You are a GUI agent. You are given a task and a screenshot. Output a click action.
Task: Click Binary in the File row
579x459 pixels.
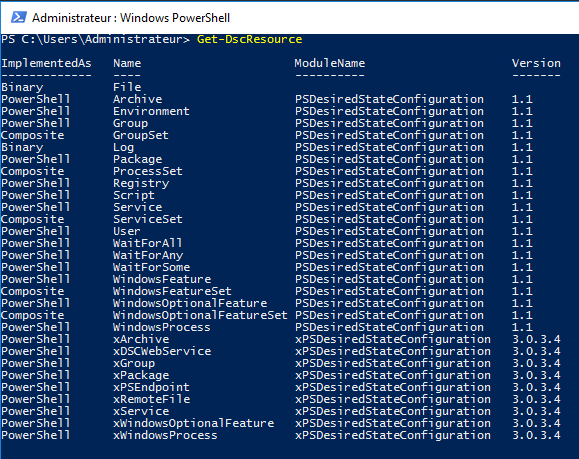click(x=22, y=87)
